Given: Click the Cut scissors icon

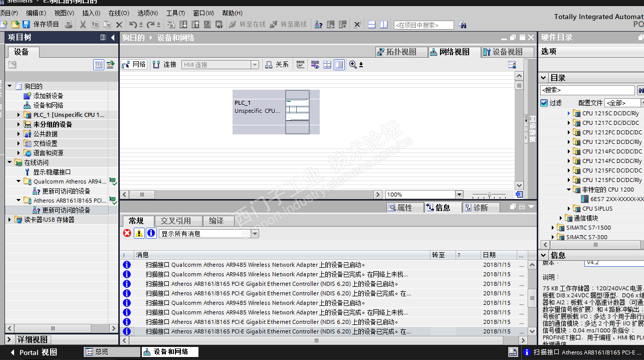Looking at the screenshot, I should coord(83,24).
